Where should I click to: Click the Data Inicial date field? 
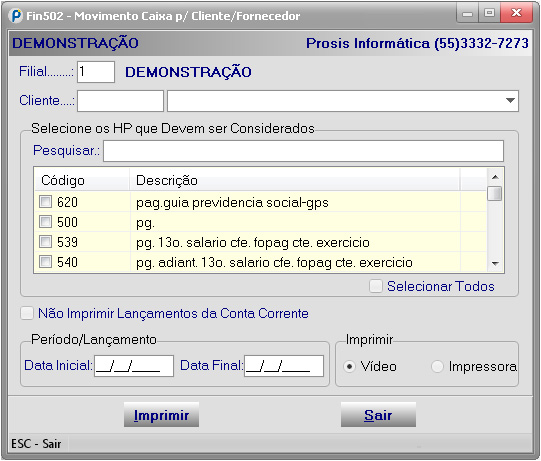coord(134,366)
